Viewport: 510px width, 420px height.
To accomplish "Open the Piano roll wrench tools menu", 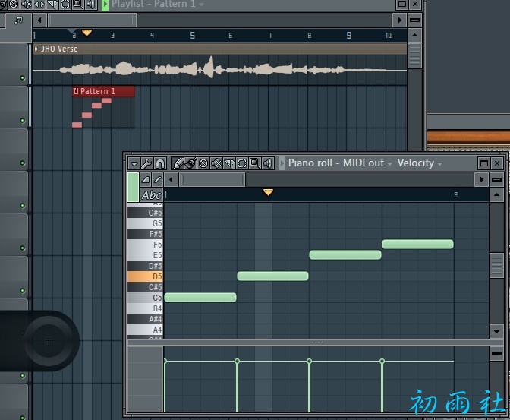I will click(x=146, y=163).
